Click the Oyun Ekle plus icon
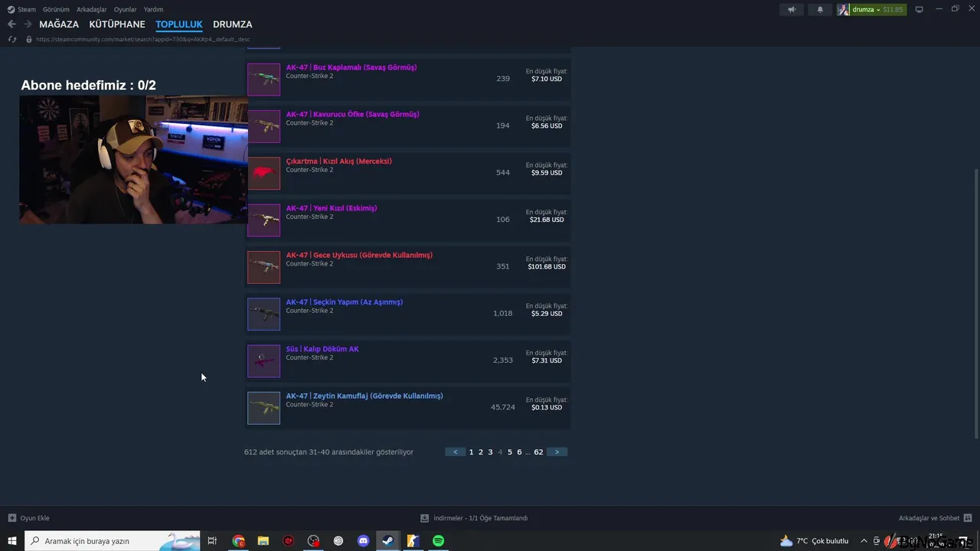Image resolution: width=980 pixels, height=551 pixels. (x=12, y=518)
